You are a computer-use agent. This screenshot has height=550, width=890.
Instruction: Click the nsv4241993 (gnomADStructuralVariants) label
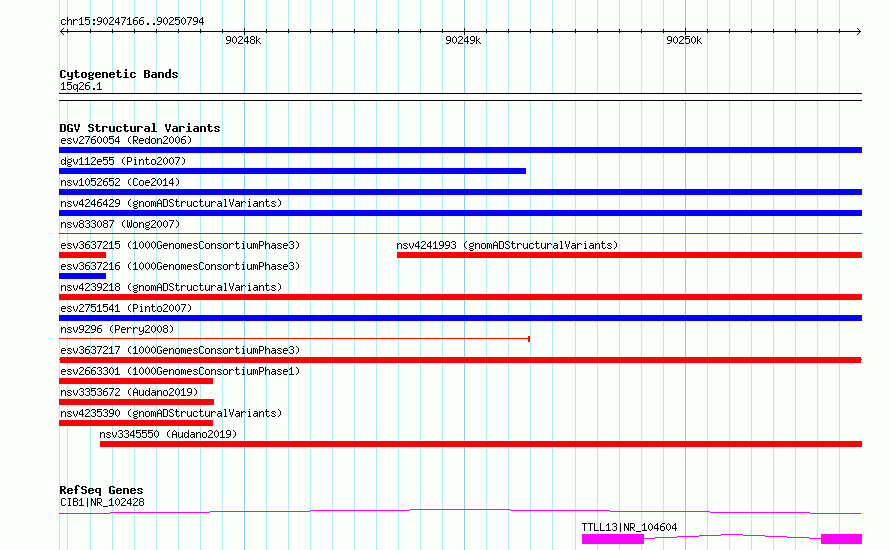[507, 245]
